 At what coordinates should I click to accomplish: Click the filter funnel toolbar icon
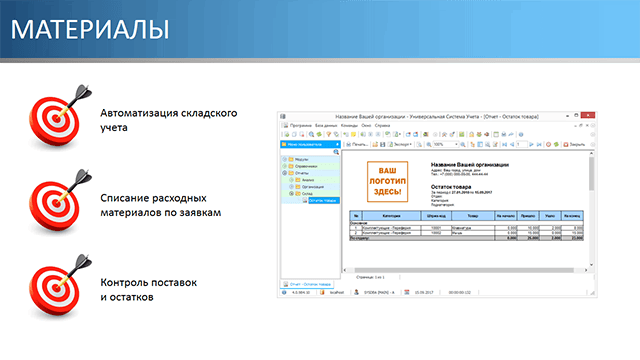tap(328, 134)
